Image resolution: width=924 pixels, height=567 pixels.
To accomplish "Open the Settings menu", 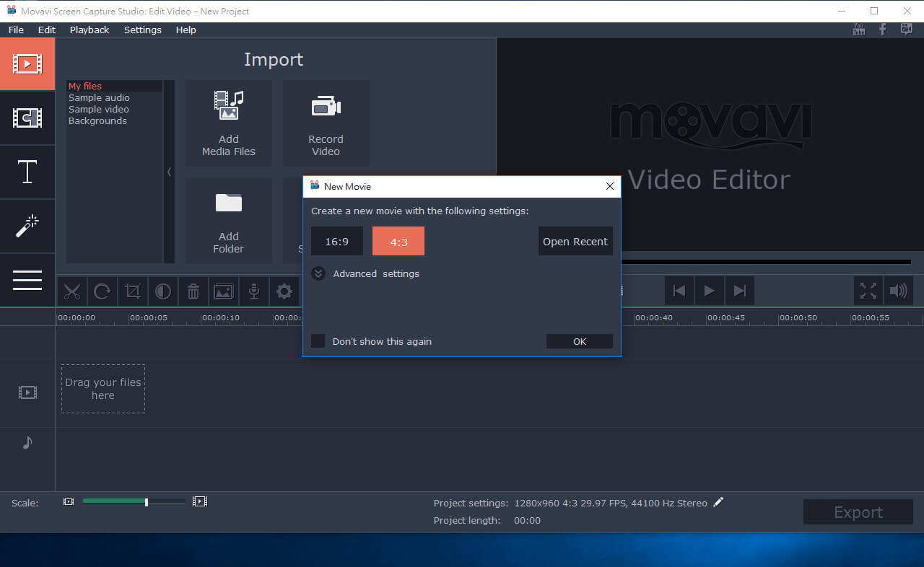I will click(143, 30).
